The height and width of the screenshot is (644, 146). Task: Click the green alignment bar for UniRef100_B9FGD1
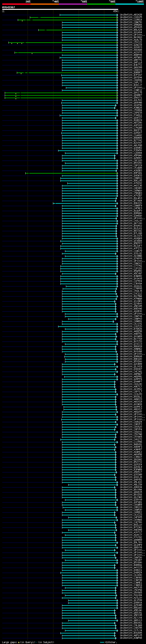coord(72,173)
